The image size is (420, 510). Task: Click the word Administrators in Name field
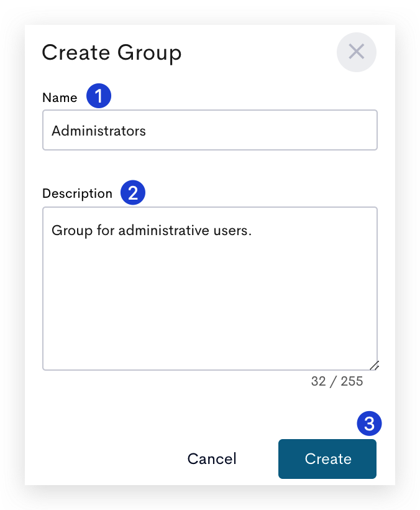pos(99,131)
